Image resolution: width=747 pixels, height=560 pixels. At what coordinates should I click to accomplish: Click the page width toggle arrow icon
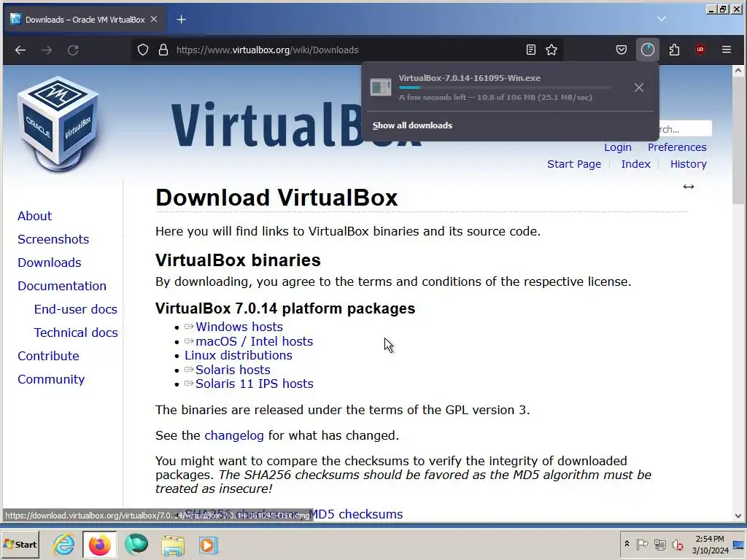click(689, 187)
